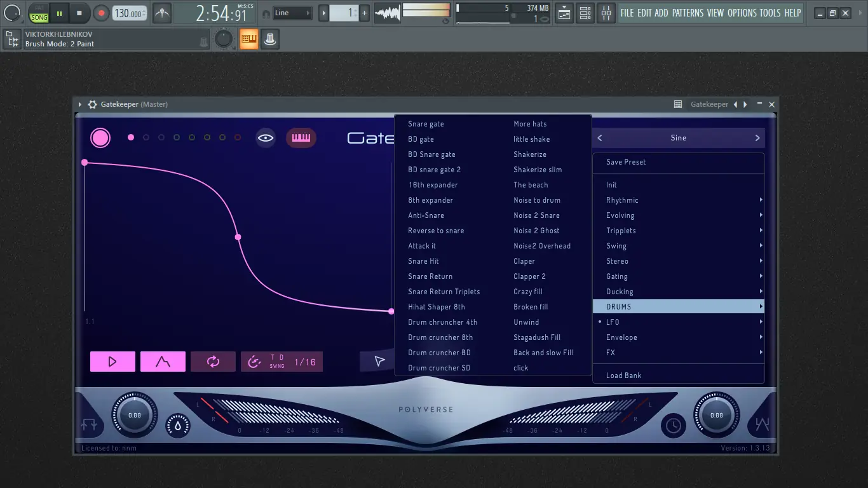Go to next preset right of Sine
The width and height of the screenshot is (868, 488).
click(757, 138)
